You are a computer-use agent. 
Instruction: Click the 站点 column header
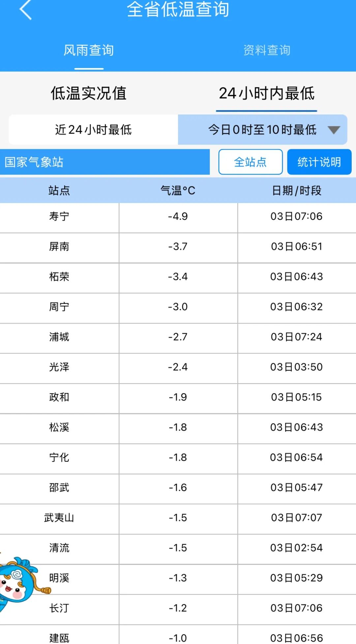click(59, 190)
